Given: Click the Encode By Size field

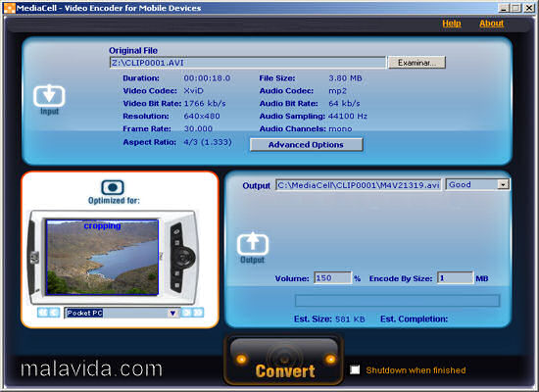Looking at the screenshot, I should tap(455, 278).
